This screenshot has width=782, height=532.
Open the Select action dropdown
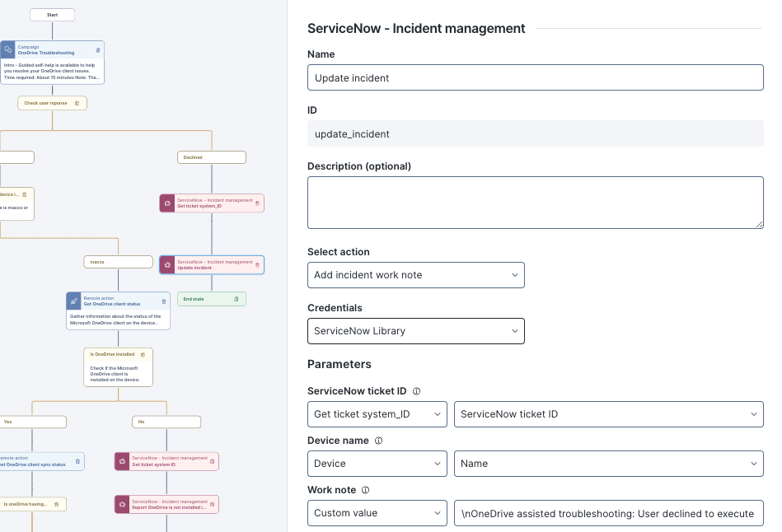coord(415,275)
